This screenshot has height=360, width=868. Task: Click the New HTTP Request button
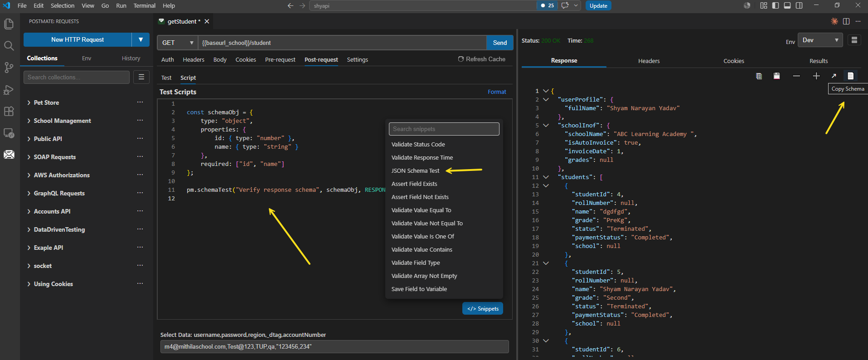(x=78, y=39)
